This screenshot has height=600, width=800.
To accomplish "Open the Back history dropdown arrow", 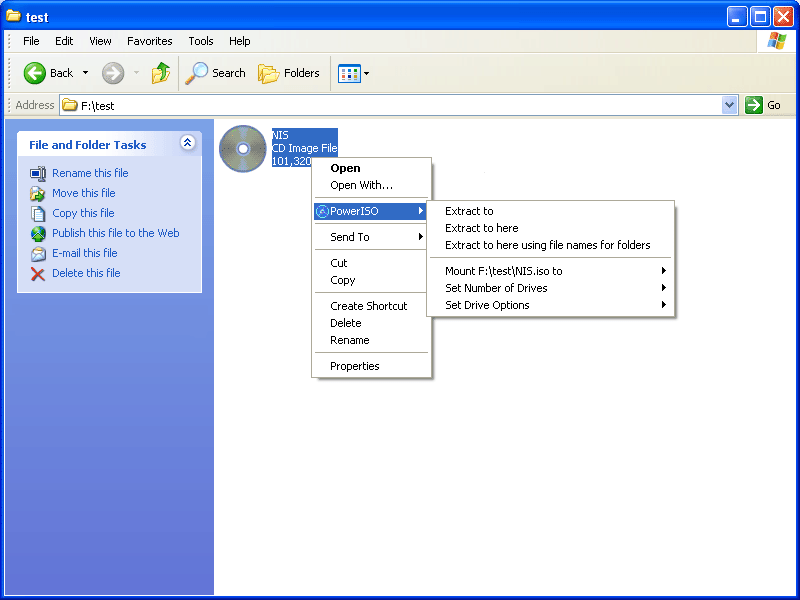I will (85, 73).
